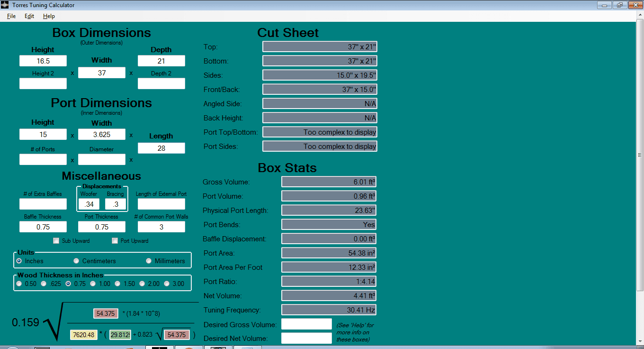Screen dimensions: 644x349
Task: Click the box Height field showing 16.5
Action: [x=43, y=61]
